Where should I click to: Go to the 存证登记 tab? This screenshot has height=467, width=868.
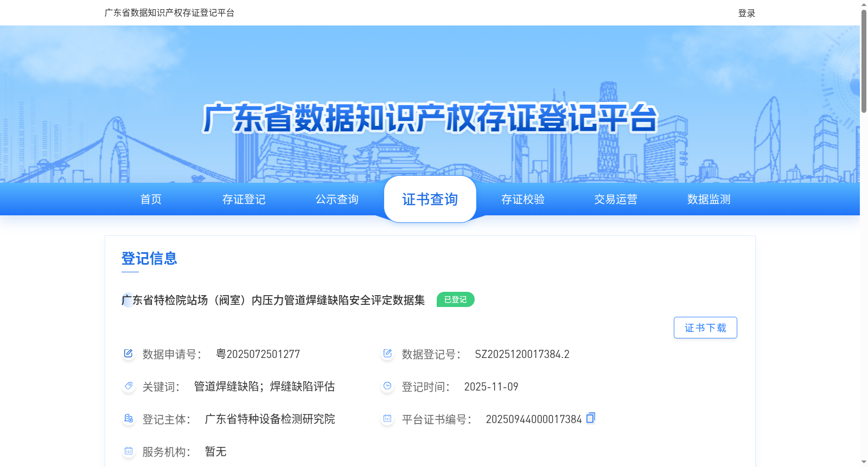[244, 199]
